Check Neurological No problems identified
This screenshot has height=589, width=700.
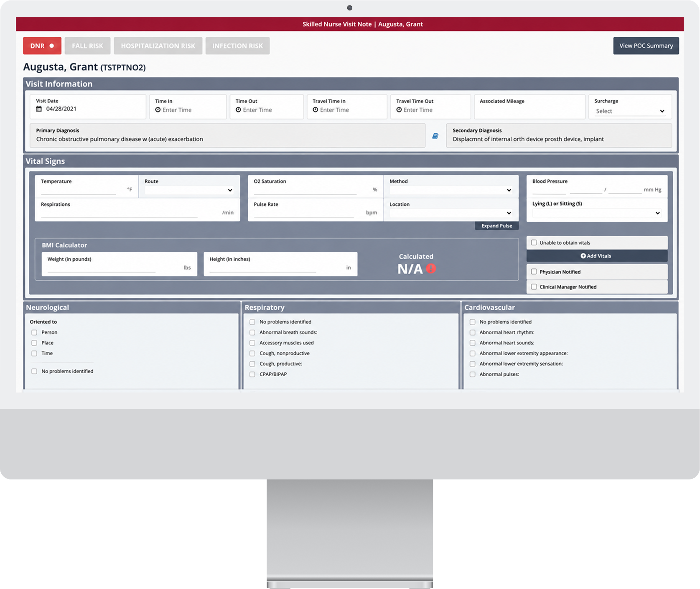[x=34, y=371]
